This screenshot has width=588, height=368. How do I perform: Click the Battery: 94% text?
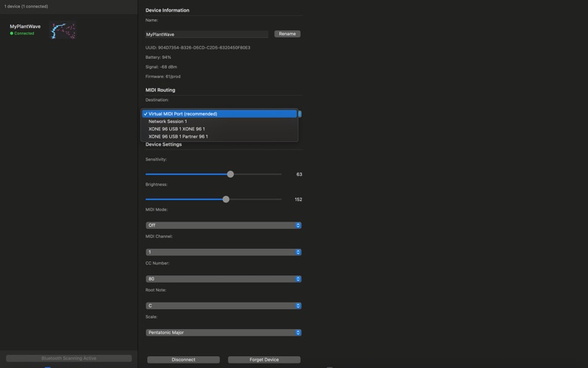[158, 57]
